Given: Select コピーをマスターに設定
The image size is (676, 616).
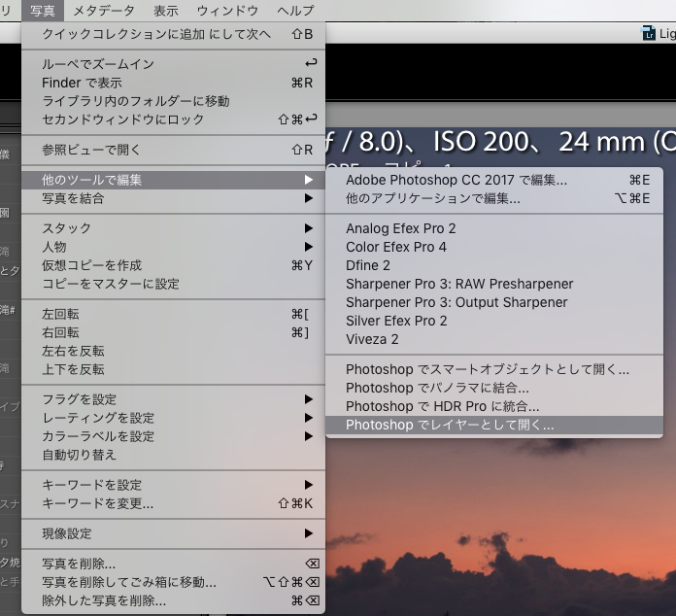Looking at the screenshot, I should [173, 284].
